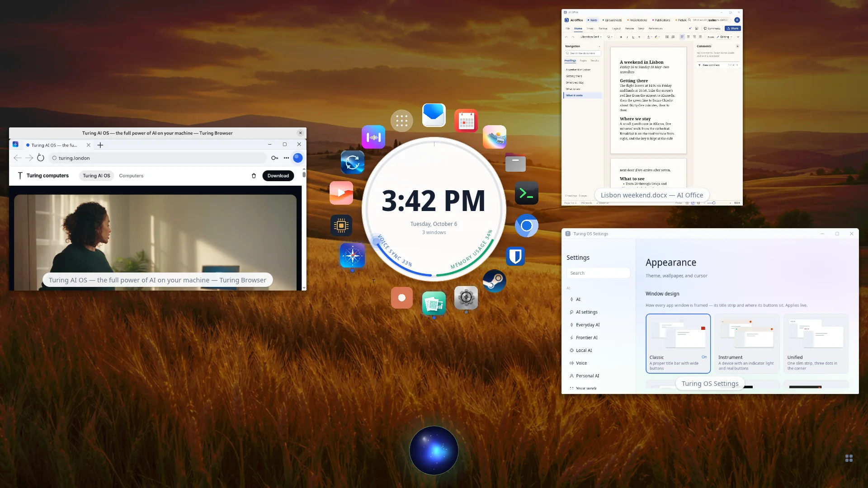
Task: Open the Liberation Serif font dropdown
Action: coord(591,37)
